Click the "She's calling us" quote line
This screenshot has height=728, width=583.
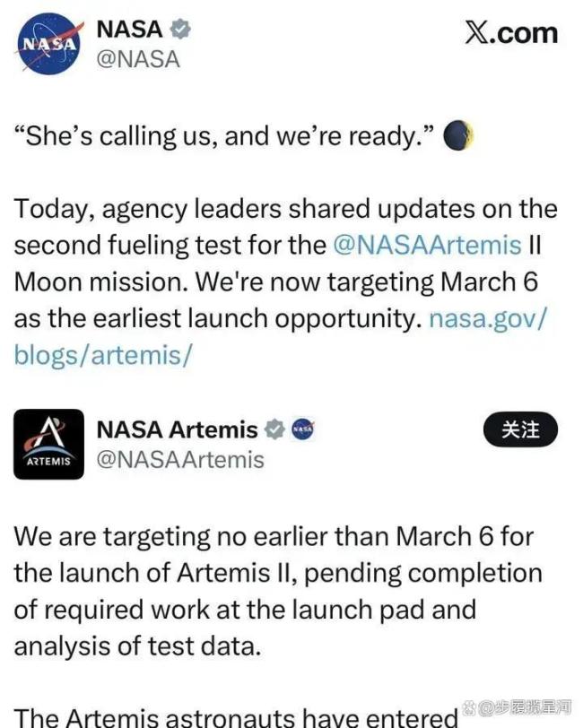point(224,136)
